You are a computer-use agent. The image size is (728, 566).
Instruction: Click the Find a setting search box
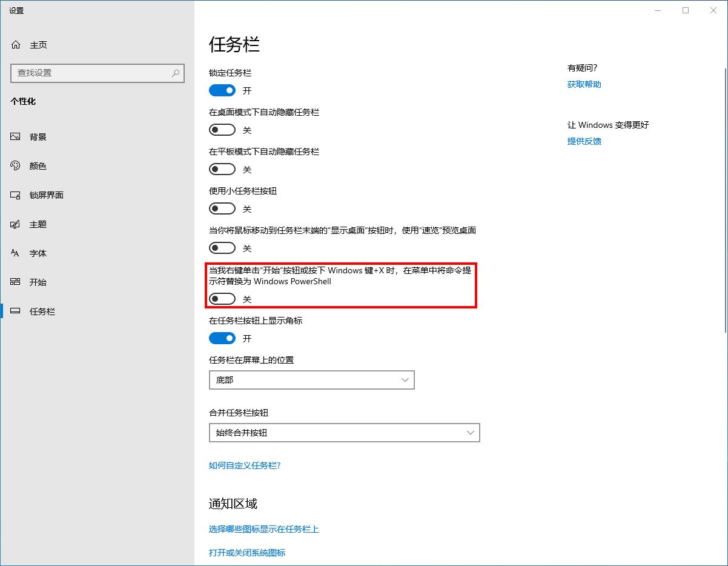[x=91, y=73]
